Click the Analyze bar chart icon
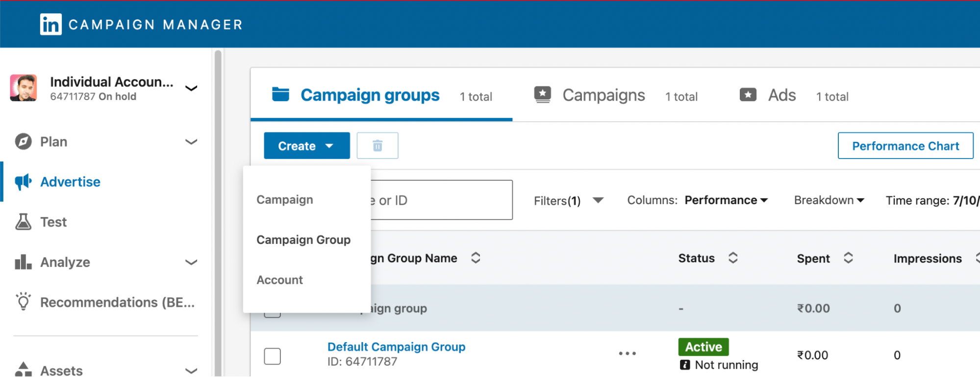The height and width of the screenshot is (377, 980). 23,262
